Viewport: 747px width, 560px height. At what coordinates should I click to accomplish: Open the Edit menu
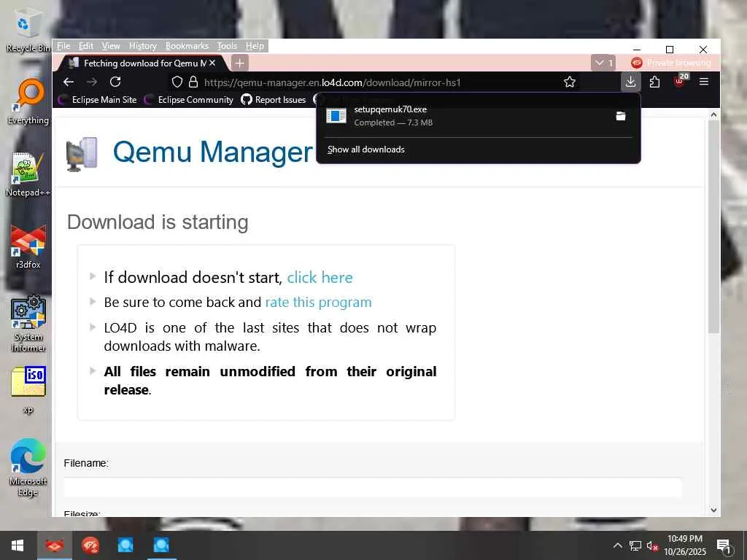pos(86,46)
